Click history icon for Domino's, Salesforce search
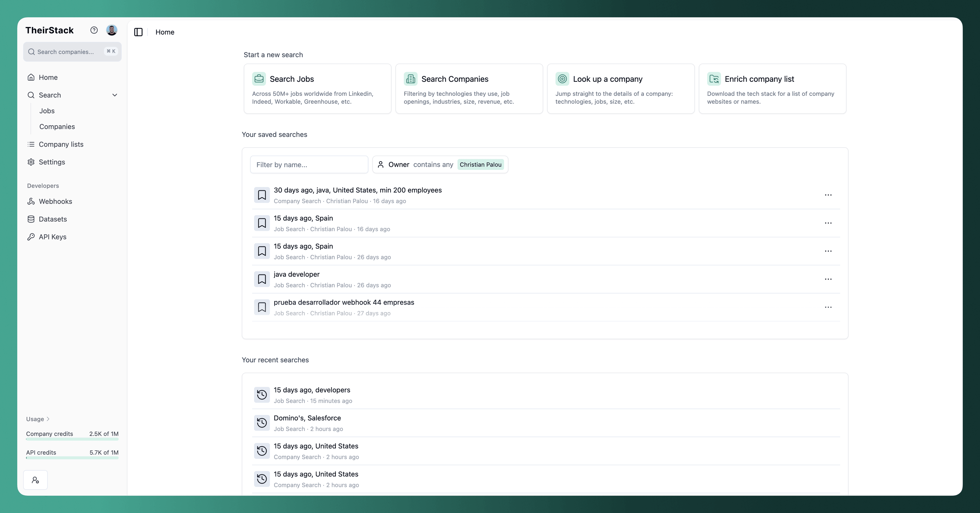The image size is (980, 513). tap(262, 423)
